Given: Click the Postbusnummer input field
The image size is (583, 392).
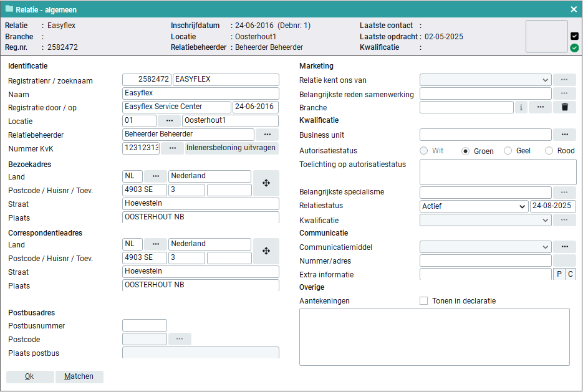Looking at the screenshot, I should 145,325.
